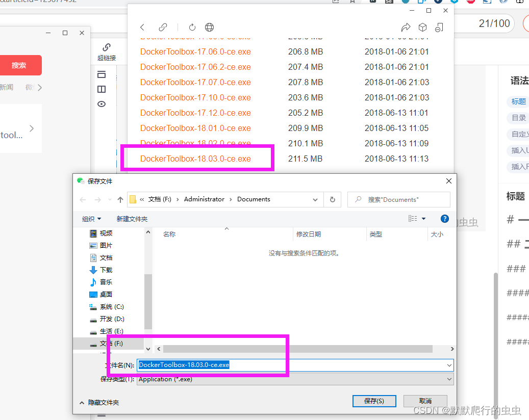The height and width of the screenshot is (420, 529).
Task: Sort by 类型 column header
Action: 375,234
